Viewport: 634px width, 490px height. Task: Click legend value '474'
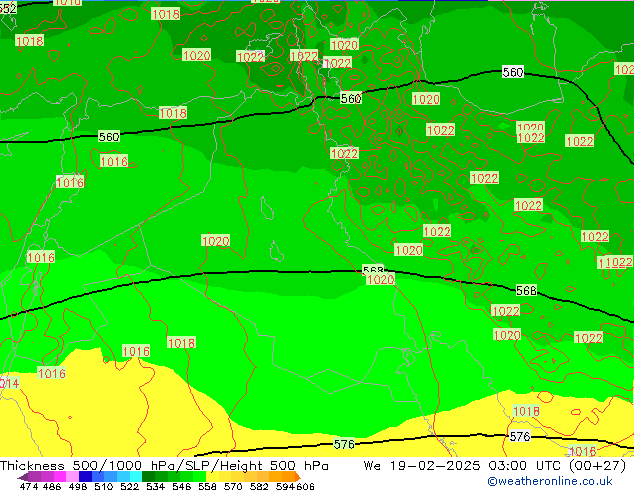click(x=29, y=486)
